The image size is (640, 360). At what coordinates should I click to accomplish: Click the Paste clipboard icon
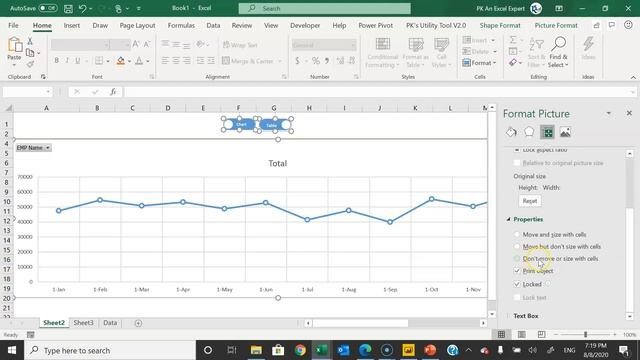15,45
